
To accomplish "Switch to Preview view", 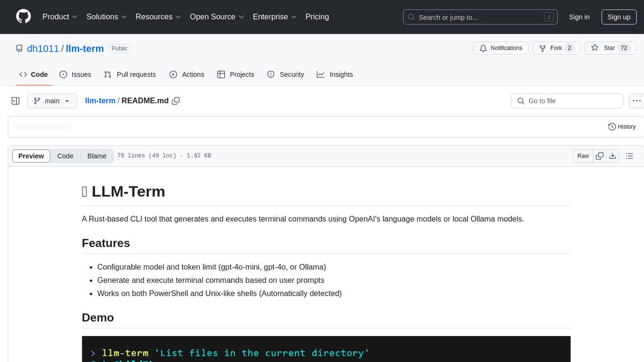I will (31, 156).
